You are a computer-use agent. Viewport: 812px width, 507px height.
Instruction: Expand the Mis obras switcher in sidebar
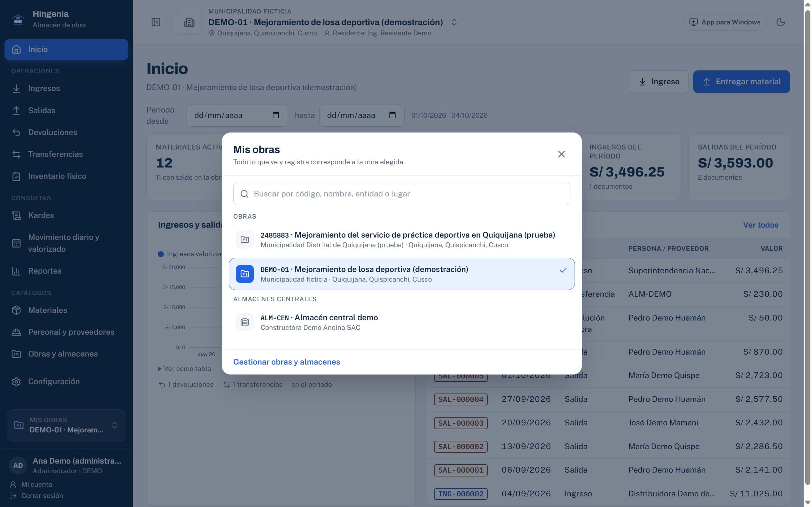(x=67, y=425)
